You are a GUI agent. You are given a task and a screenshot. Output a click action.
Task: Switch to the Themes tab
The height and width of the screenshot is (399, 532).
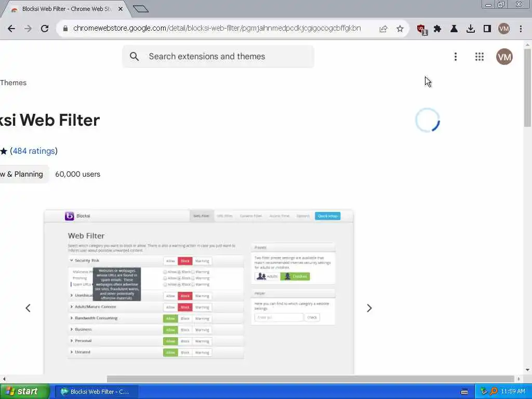(x=13, y=83)
